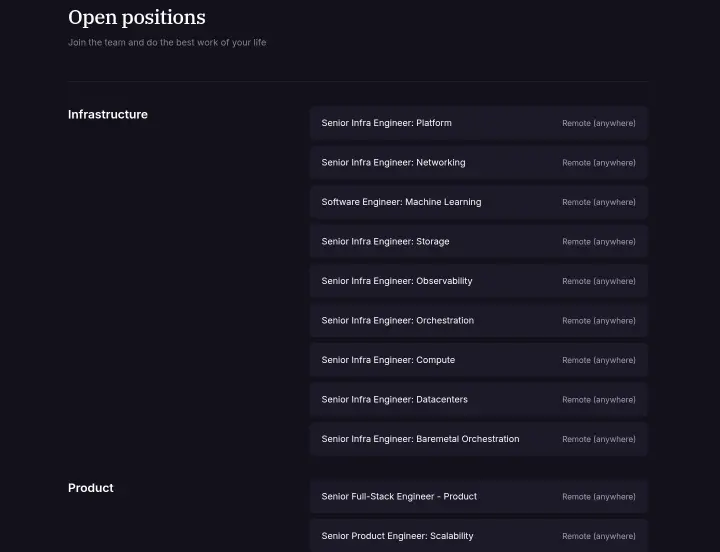
Task: Click Remote (anywhere) on Baremetal Orchestration row
Action: [x=599, y=439]
